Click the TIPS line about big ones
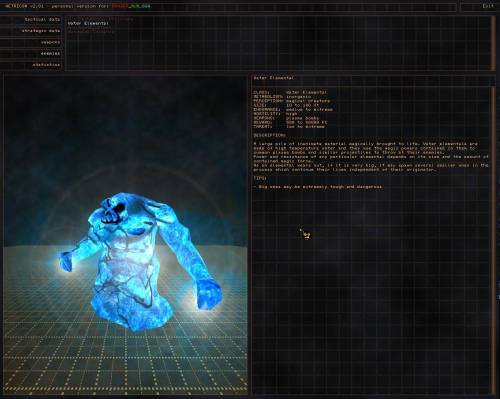Image resolution: width=500 pixels, height=399 pixels. 318,187
